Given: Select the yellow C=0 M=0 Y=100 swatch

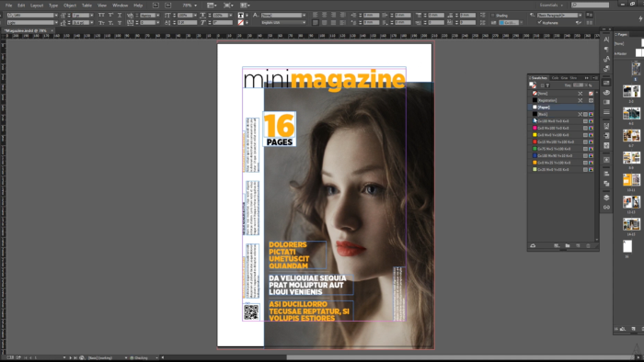Looking at the screenshot, I should (561, 135).
